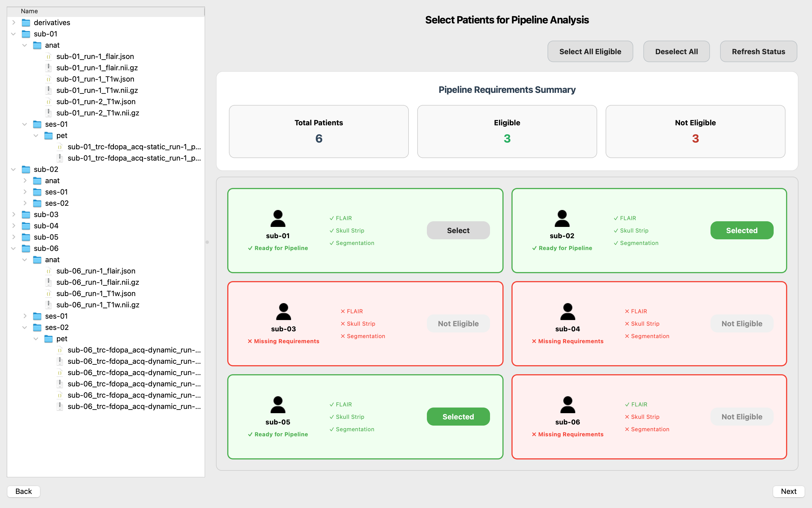This screenshot has width=812, height=508.
Task: Expand the sub-03 folder chevron
Action: (14, 214)
